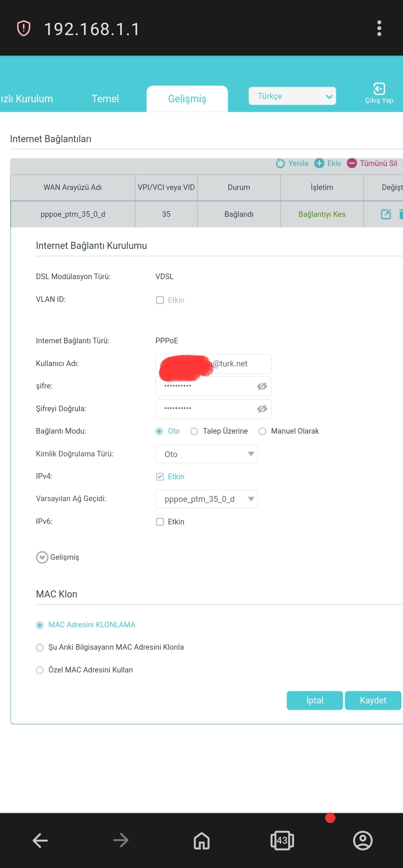The image size is (403, 868).
Task: Switch to the Gelişmiş tab
Action: pyautogui.click(x=187, y=99)
